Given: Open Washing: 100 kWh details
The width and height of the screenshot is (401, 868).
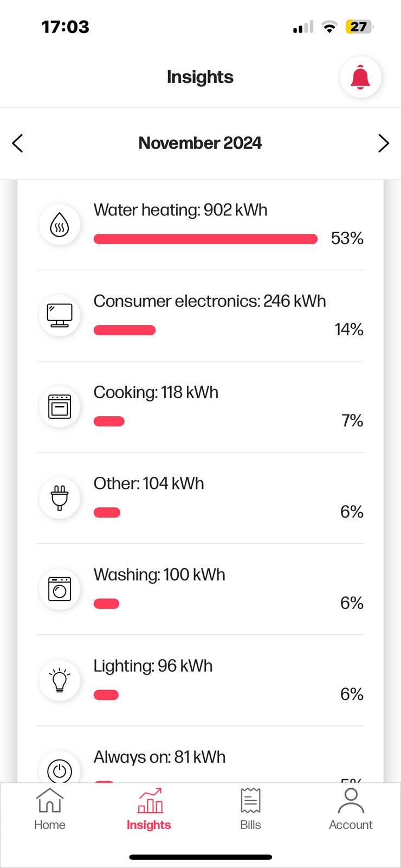Looking at the screenshot, I should pos(159,575).
